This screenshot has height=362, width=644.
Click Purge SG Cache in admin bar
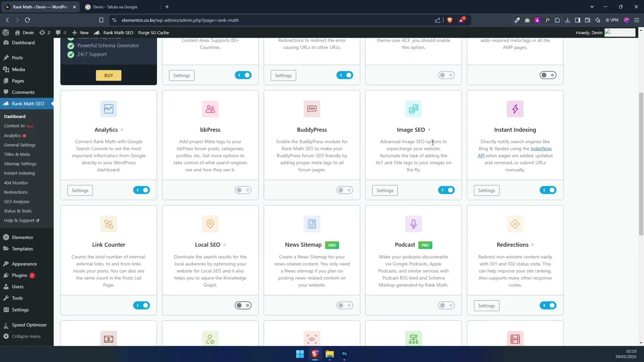click(x=153, y=33)
